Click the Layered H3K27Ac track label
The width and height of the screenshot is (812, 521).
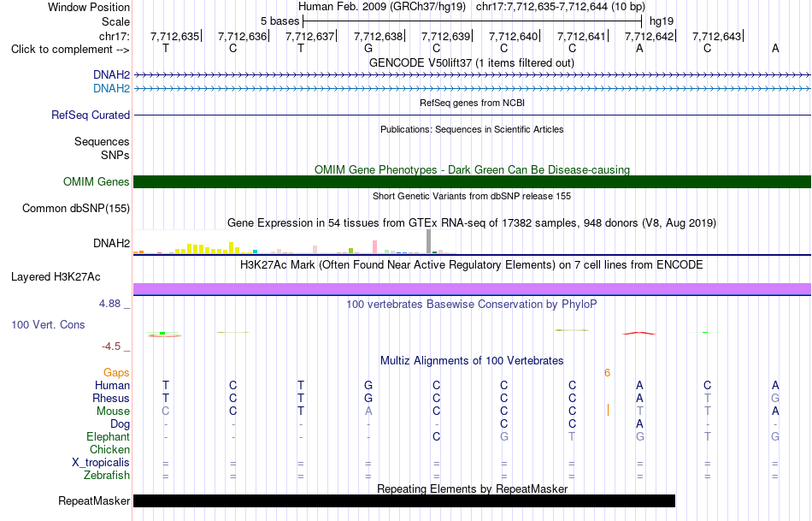click(x=56, y=277)
